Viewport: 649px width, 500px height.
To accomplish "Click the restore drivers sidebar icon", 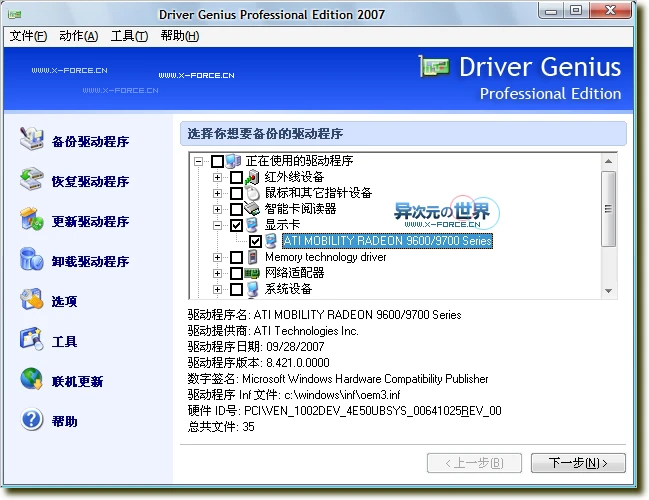I will [31, 179].
